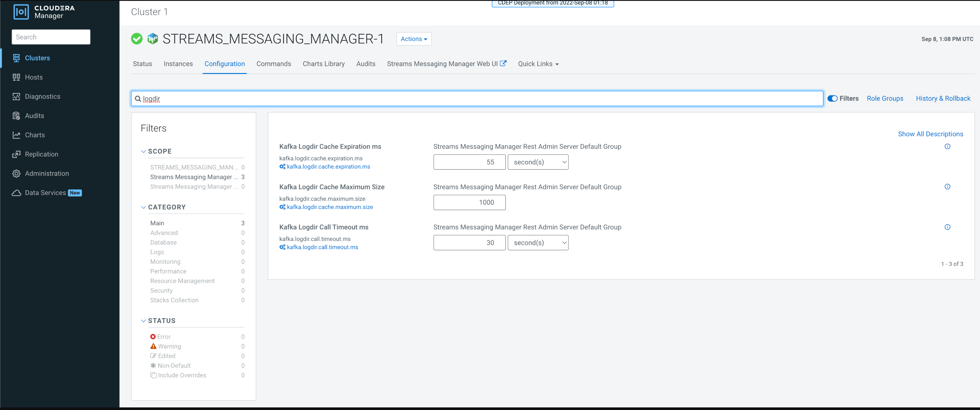Click the info icon for Kafka Logdir Call Timeout
The width and height of the screenshot is (980, 410).
point(947,227)
